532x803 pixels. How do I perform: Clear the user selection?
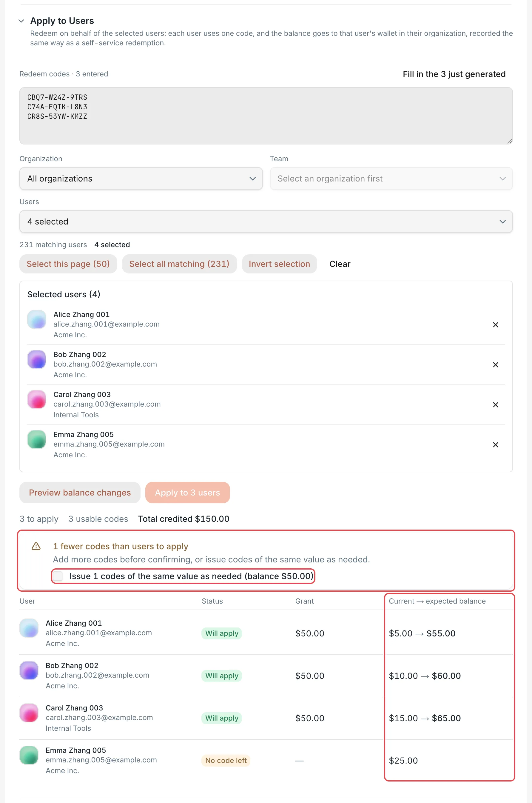[340, 264]
